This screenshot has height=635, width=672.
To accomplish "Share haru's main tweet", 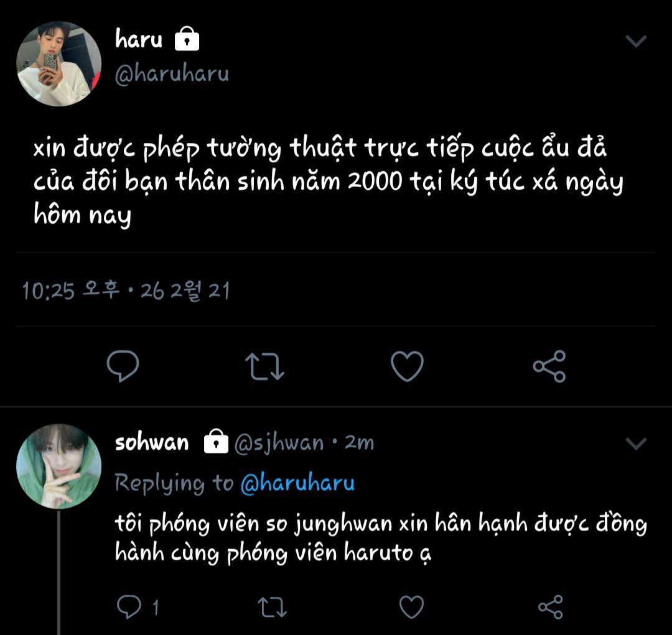I will 549,366.
